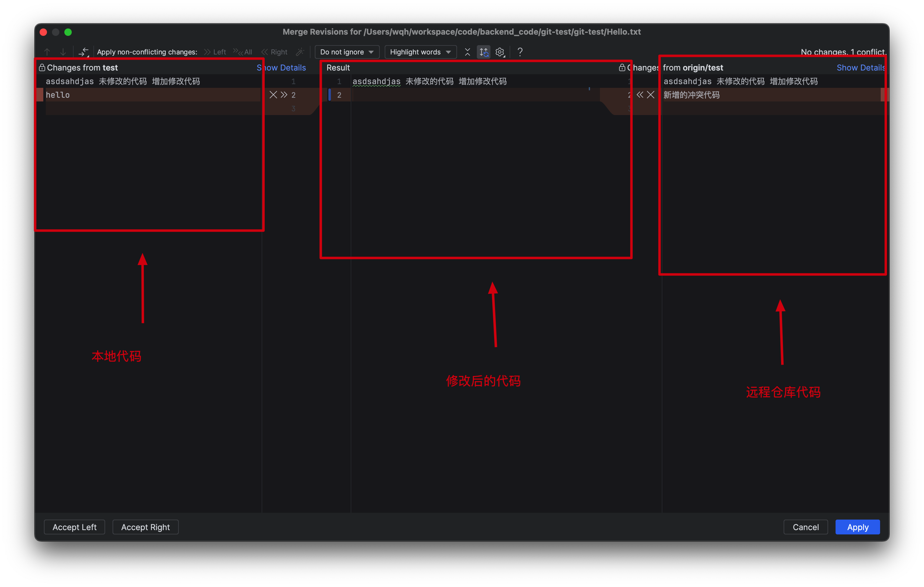
Task: Ignore local change with X gutter icon
Action: point(273,94)
